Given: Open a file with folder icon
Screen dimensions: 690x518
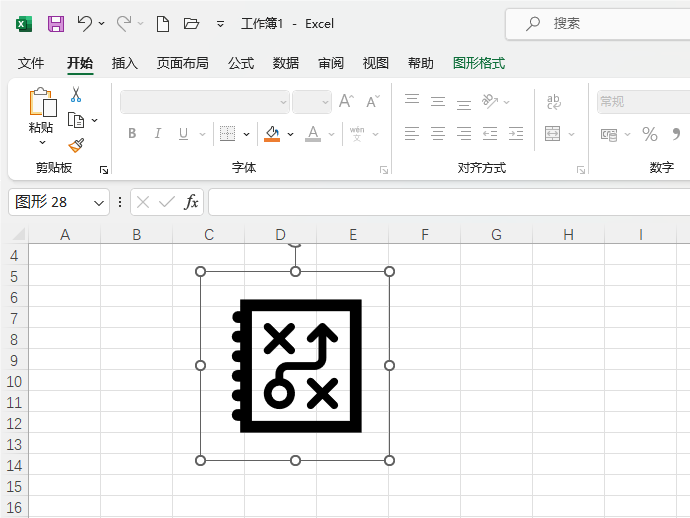Looking at the screenshot, I should click(191, 23).
